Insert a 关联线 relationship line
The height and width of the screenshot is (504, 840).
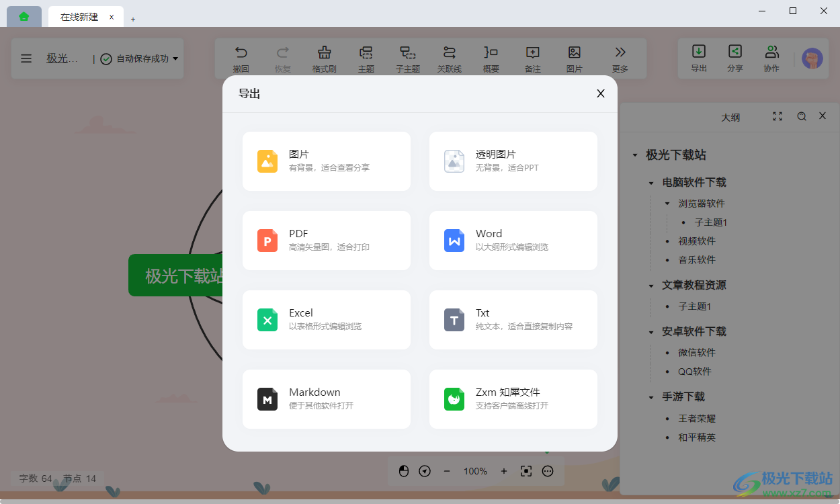pos(450,58)
